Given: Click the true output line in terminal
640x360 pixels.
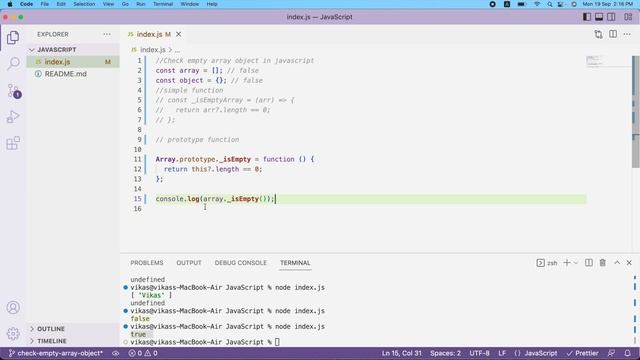Looking at the screenshot, I should pyautogui.click(x=138, y=334).
